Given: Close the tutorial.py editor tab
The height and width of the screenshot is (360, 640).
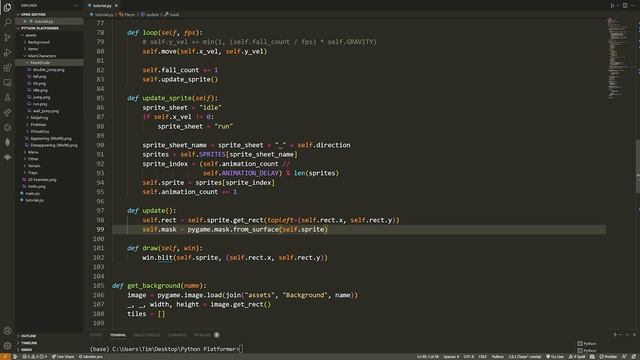Looking at the screenshot, I should tap(116, 6).
